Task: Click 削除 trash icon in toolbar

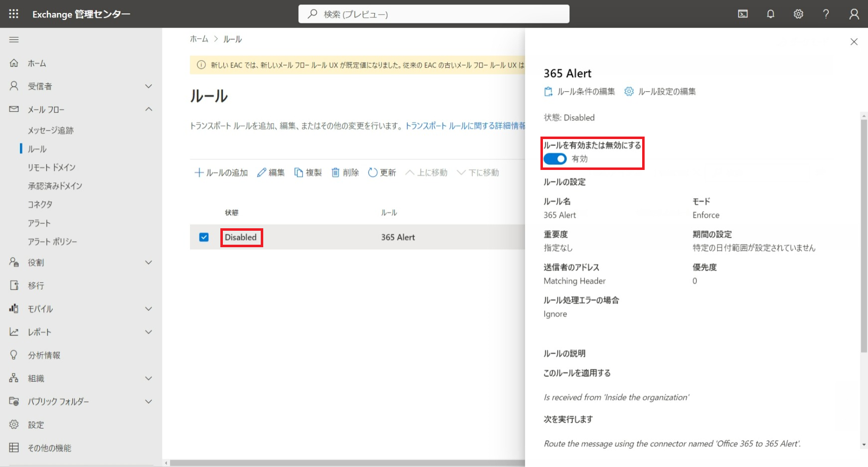Action: pos(345,172)
